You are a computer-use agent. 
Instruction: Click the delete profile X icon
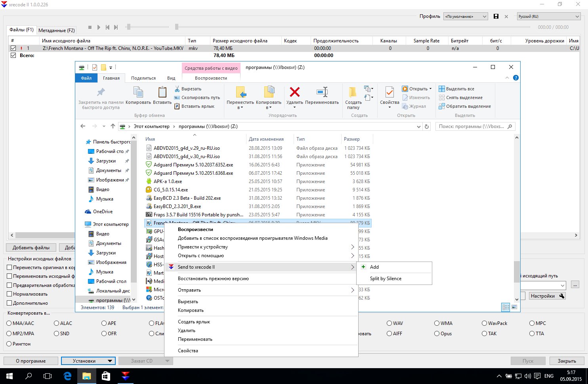point(506,17)
